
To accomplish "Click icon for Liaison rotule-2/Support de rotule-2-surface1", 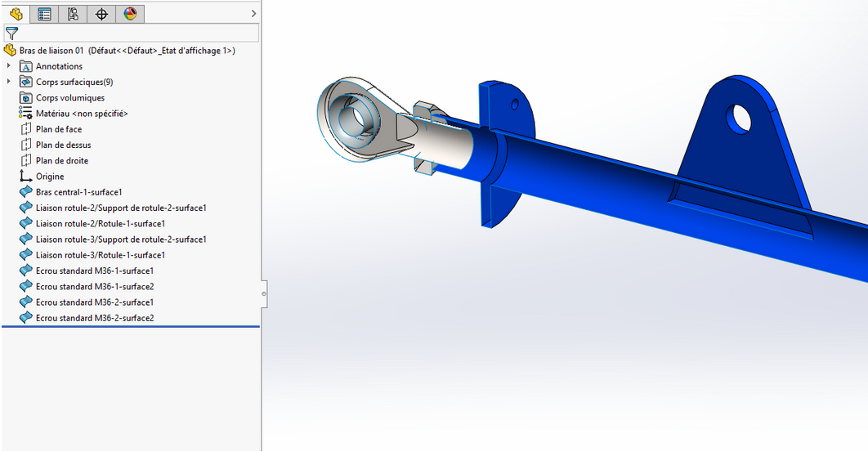I will tap(25, 208).
